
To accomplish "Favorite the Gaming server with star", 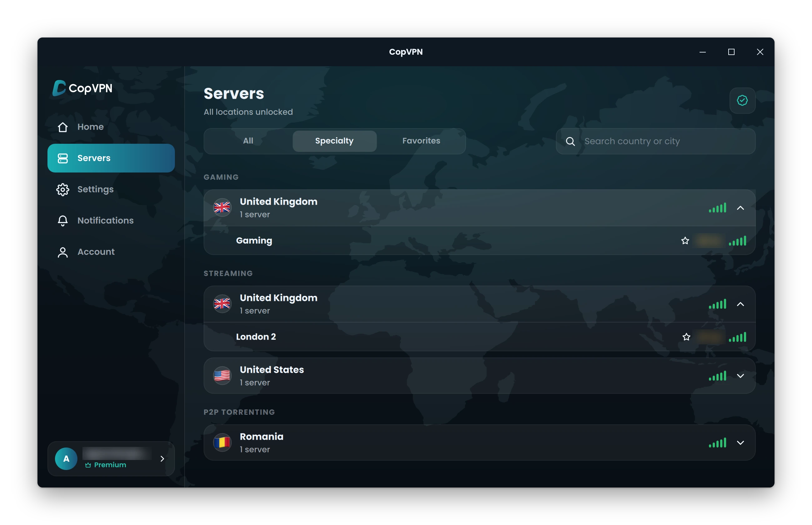I will point(685,241).
